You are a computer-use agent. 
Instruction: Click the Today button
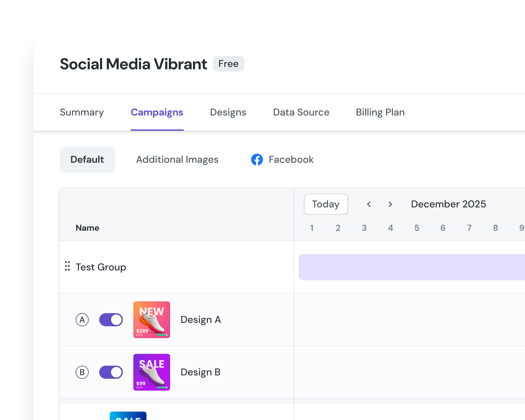(x=326, y=204)
